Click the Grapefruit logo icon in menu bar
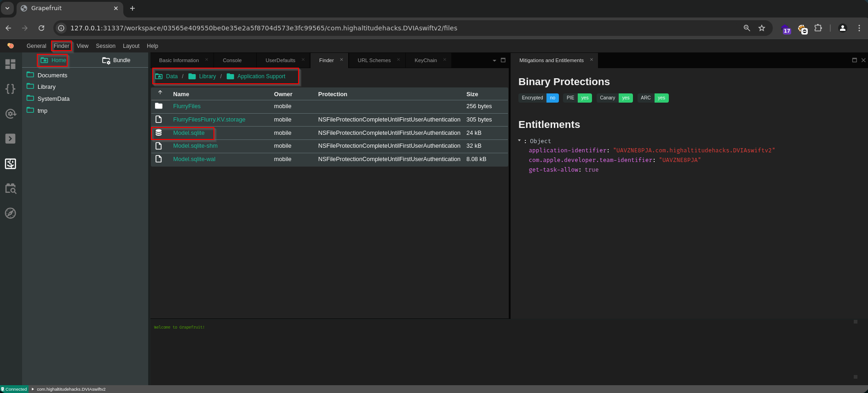868x393 pixels. point(11,46)
